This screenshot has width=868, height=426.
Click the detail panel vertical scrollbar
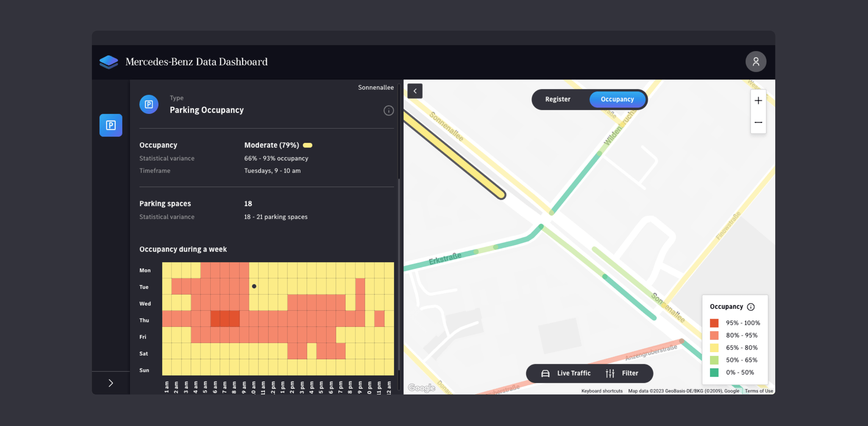pyautogui.click(x=399, y=274)
